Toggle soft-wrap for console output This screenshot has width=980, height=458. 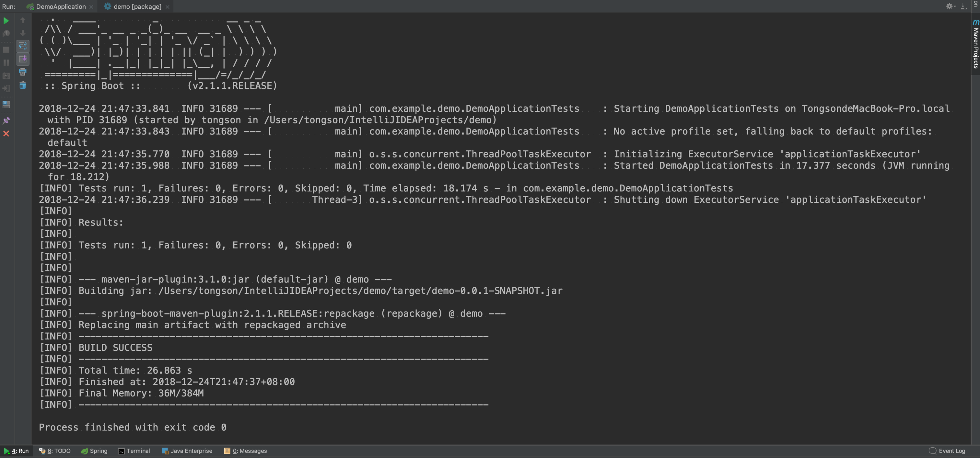[23, 46]
